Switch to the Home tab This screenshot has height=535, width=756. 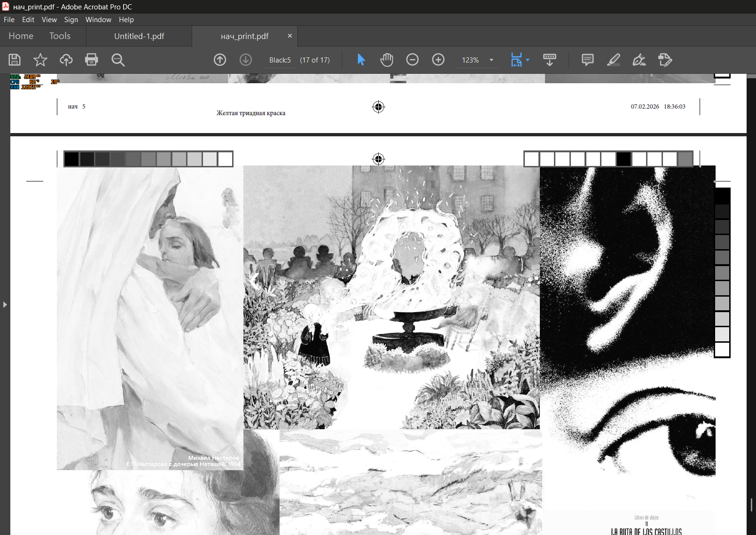click(x=21, y=36)
